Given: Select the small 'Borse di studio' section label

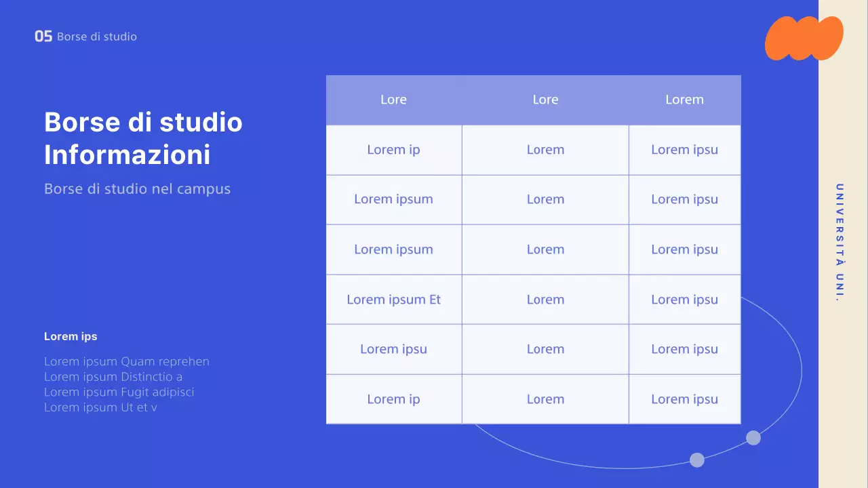Looking at the screenshot, I should tap(97, 37).
